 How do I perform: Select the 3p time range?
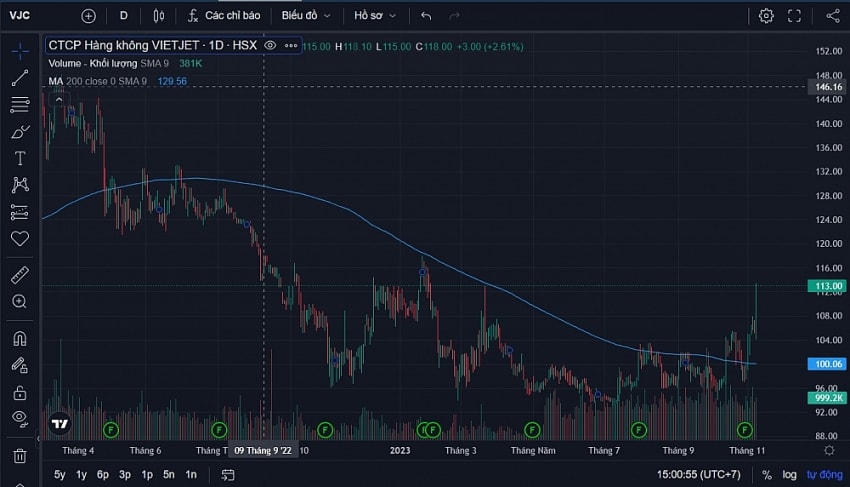[x=125, y=475]
